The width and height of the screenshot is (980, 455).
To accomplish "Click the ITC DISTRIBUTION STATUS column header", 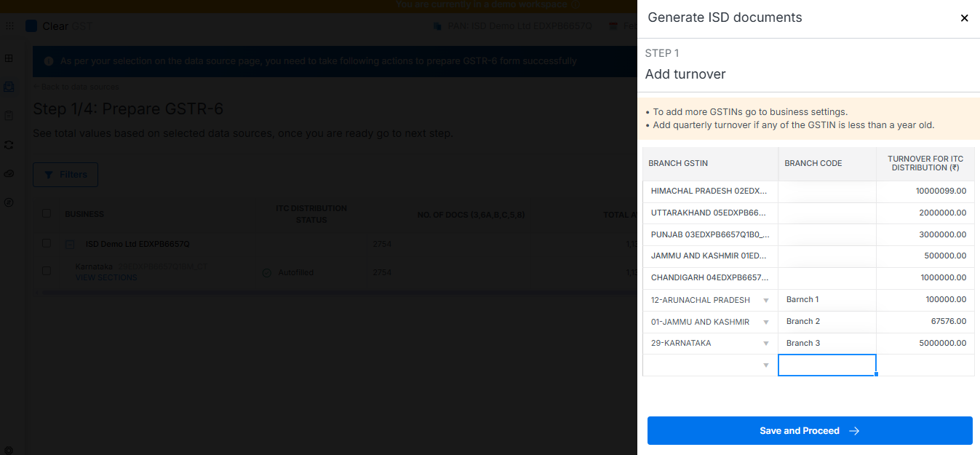I will tap(311, 214).
